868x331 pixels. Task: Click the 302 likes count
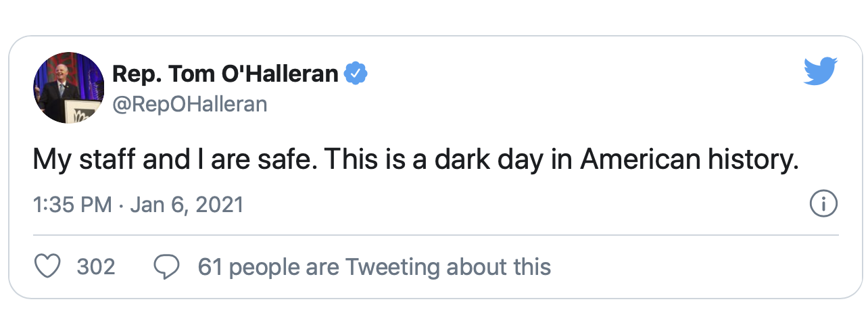click(x=96, y=267)
